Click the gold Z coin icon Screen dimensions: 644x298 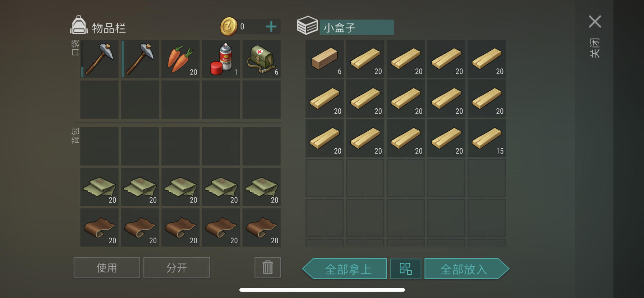(x=229, y=27)
